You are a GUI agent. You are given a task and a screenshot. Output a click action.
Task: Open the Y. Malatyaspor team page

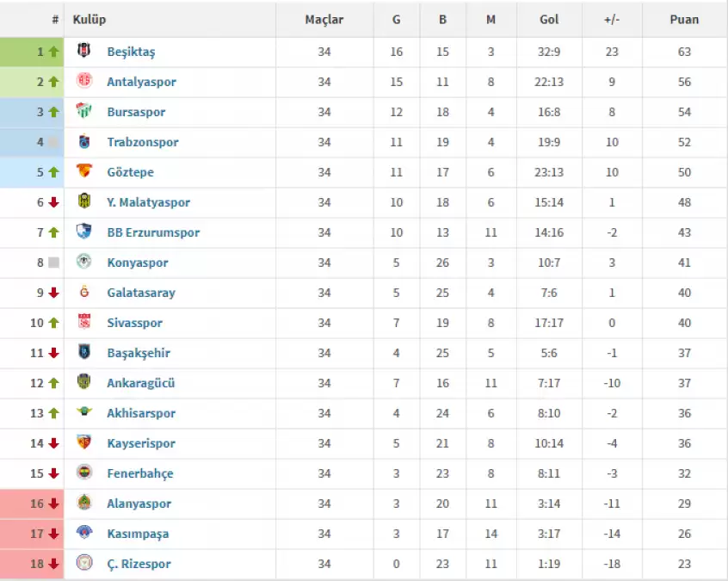[x=148, y=202]
